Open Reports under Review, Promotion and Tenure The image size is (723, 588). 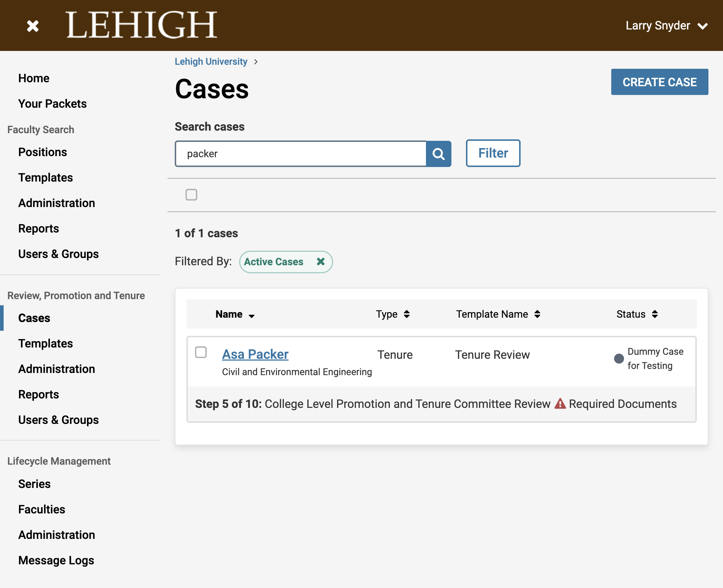(x=39, y=394)
